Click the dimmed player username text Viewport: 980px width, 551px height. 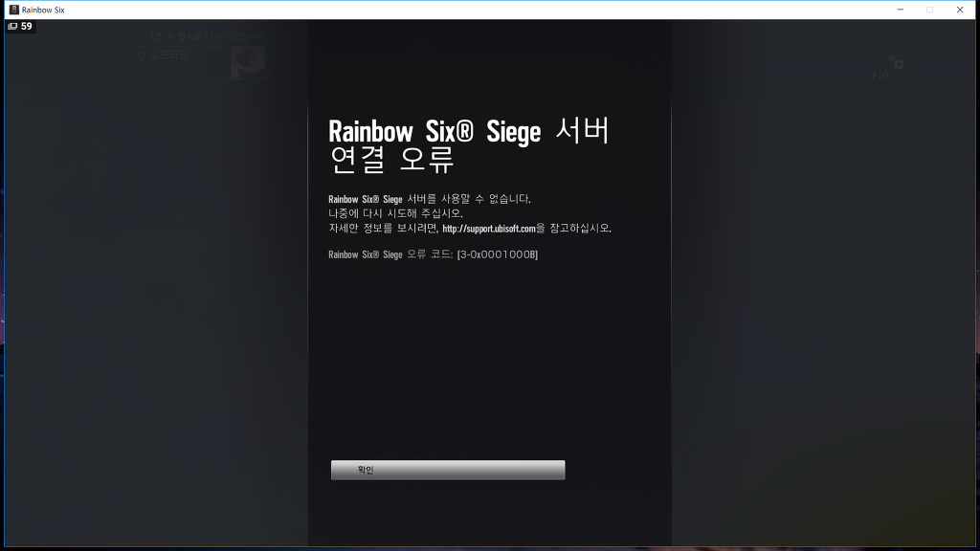[x=167, y=55]
